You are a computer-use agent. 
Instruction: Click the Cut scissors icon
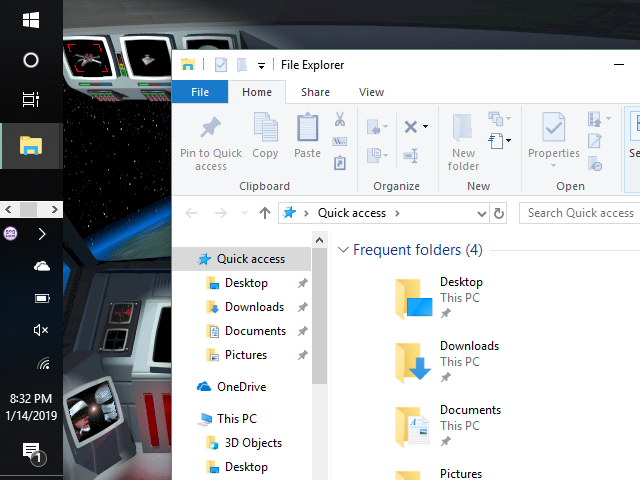[340, 119]
